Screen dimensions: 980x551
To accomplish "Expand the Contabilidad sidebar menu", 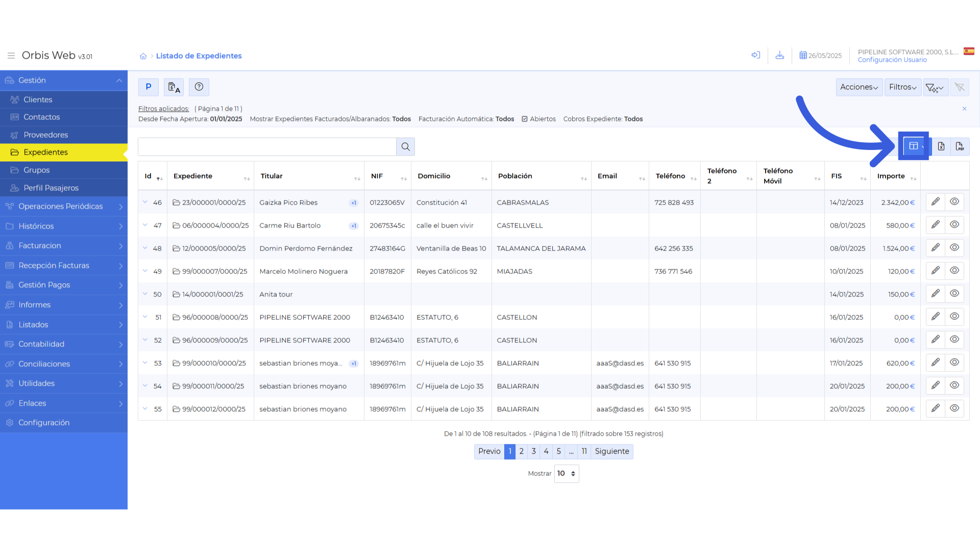I will (64, 344).
